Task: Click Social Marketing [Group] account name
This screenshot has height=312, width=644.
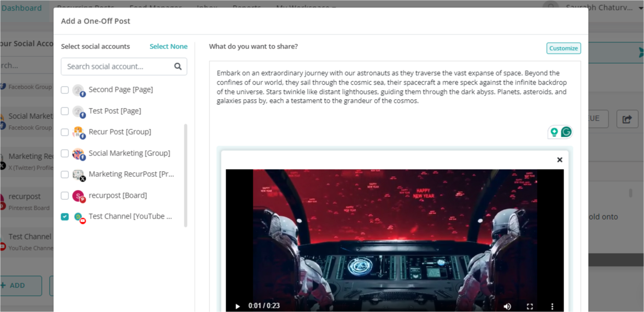Action: [x=130, y=153]
